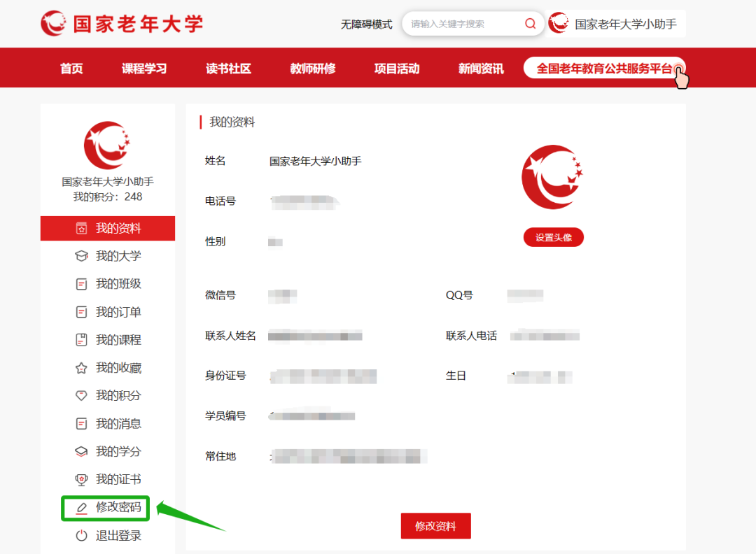Click the 电话号 field label
Screen dimensions: 756x554
[x=220, y=201]
